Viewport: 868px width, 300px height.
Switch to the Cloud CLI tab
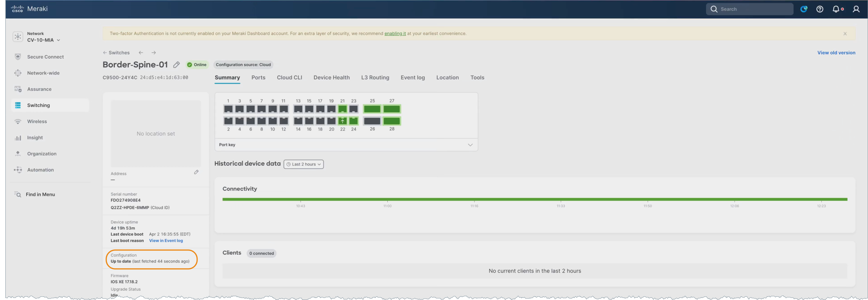[x=290, y=78]
